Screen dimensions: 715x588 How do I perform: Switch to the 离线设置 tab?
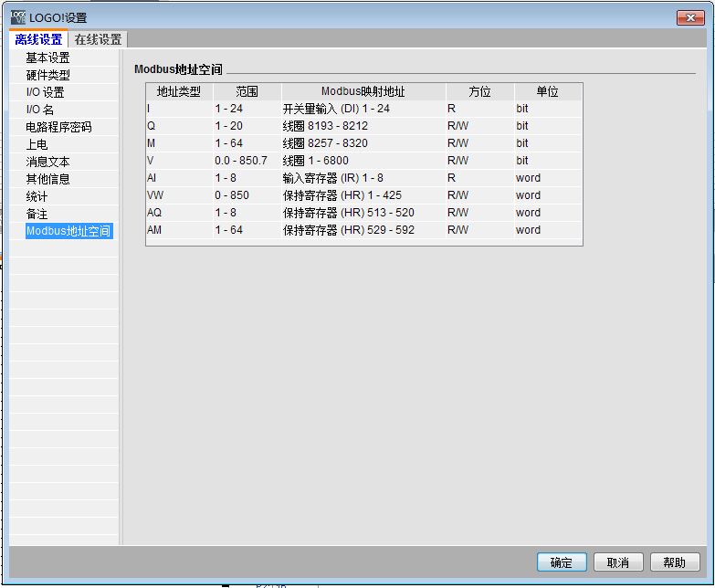tap(38, 39)
